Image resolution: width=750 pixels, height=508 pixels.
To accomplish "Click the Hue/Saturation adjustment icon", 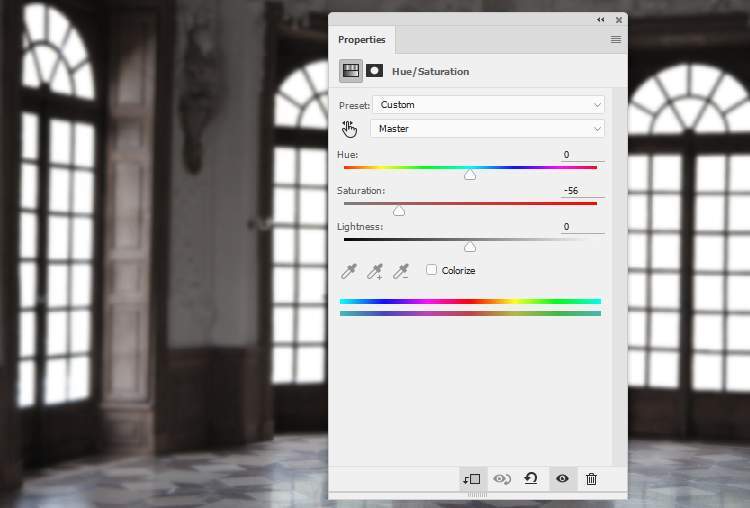I will pos(351,71).
